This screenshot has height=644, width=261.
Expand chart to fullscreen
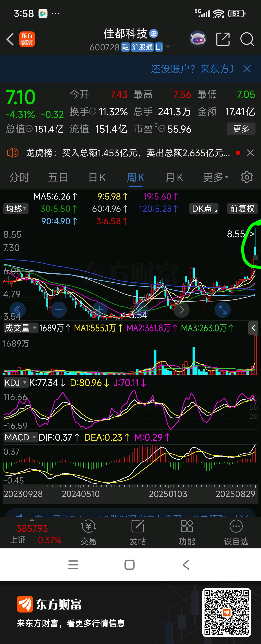(x=222, y=310)
